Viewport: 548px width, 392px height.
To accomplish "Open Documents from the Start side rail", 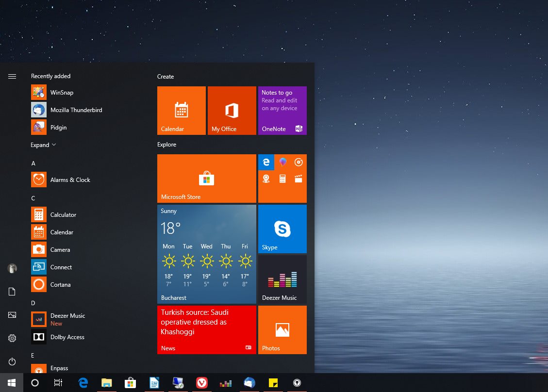I will [x=12, y=292].
